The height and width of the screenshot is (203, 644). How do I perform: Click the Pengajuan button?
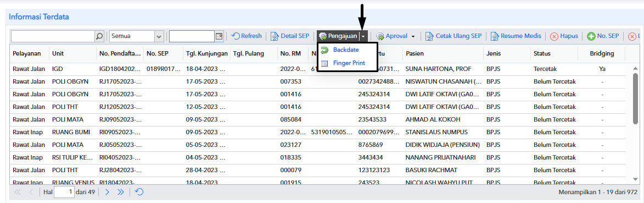338,36
